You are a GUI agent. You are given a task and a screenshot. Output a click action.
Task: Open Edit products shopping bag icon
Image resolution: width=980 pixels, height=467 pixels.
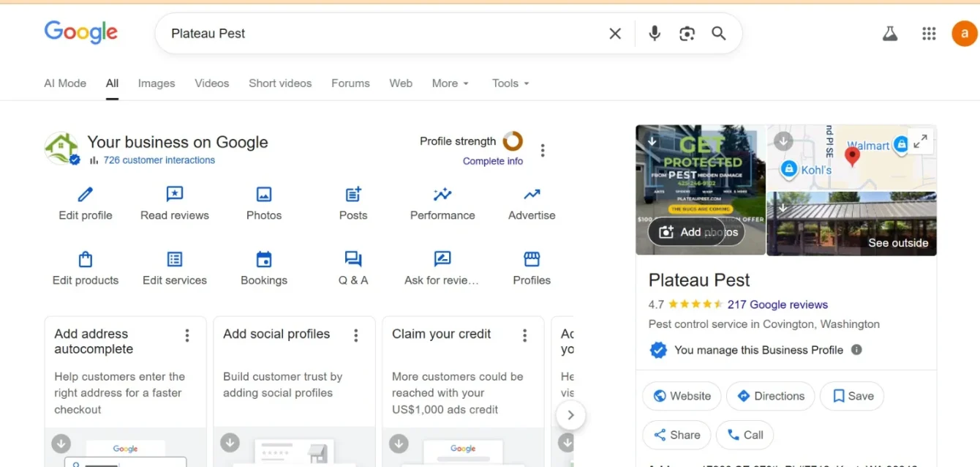pos(86,259)
